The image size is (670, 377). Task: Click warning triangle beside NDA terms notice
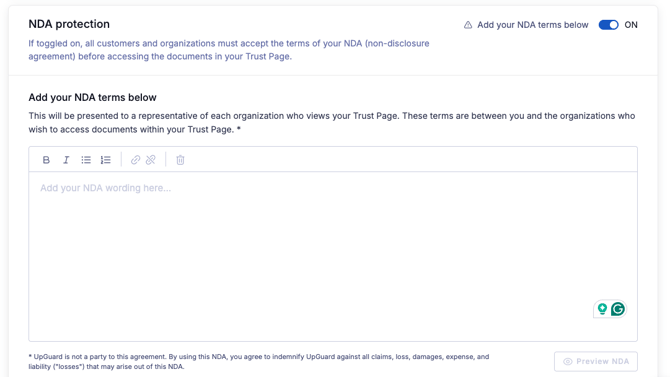[x=468, y=25]
